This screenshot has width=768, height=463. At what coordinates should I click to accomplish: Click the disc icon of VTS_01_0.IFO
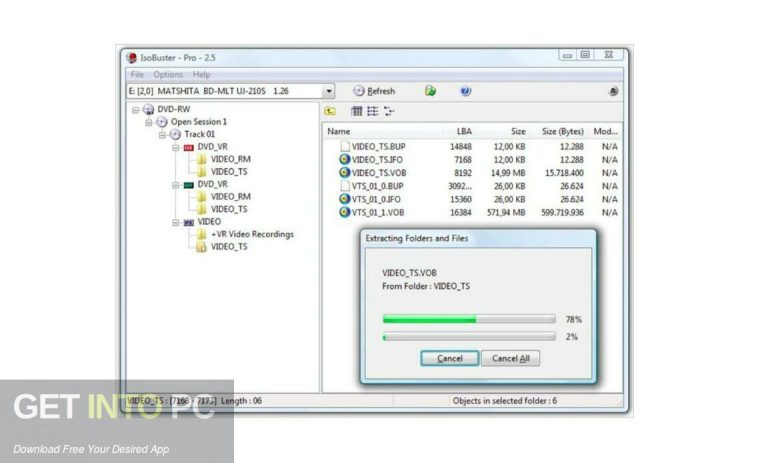345,199
